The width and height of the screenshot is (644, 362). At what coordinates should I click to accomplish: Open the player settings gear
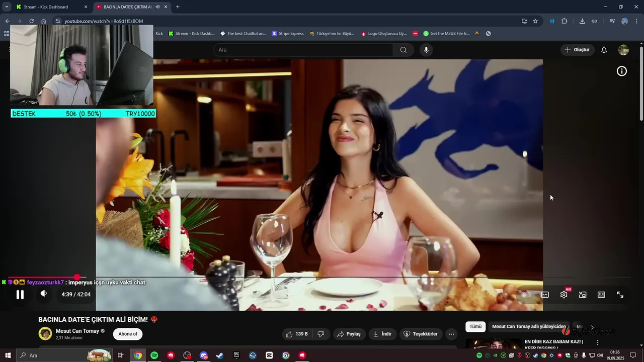coord(564,295)
